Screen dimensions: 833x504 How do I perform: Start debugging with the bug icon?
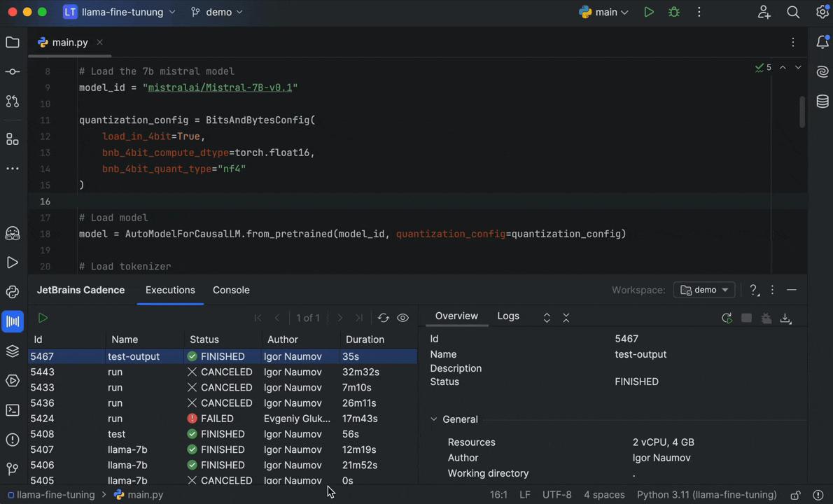coord(674,12)
